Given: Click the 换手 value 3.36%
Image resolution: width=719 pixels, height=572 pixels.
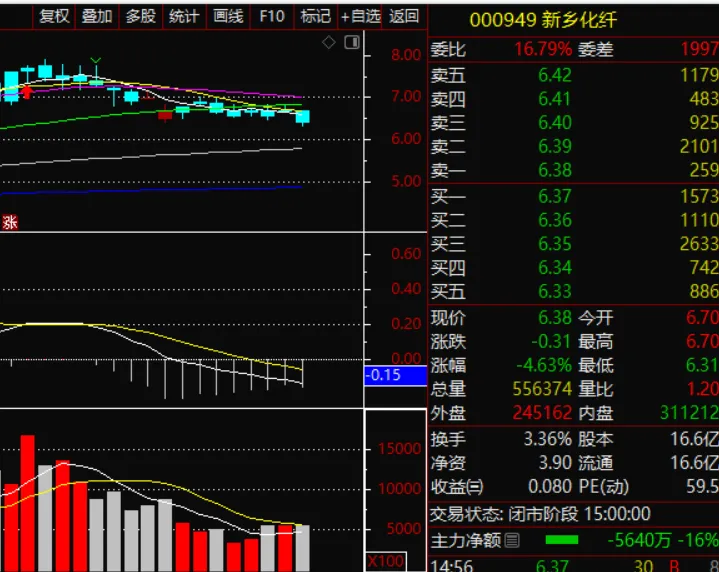Looking at the screenshot, I should click(x=548, y=439).
